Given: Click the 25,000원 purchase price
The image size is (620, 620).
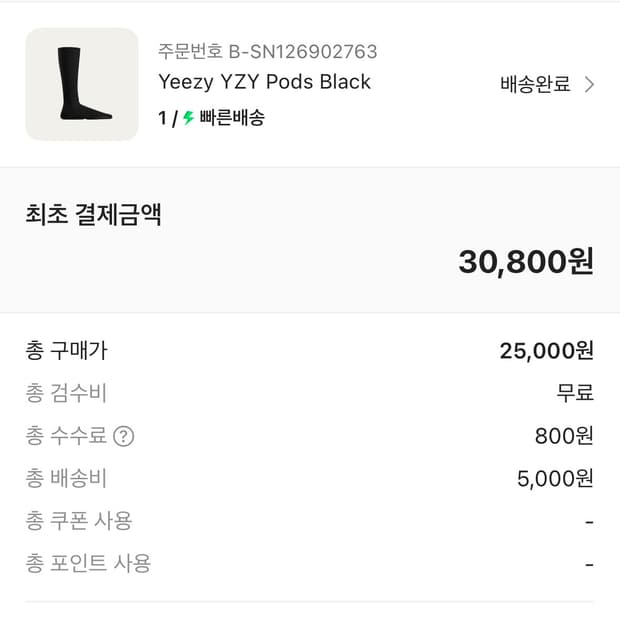Looking at the screenshot, I should [x=546, y=351].
